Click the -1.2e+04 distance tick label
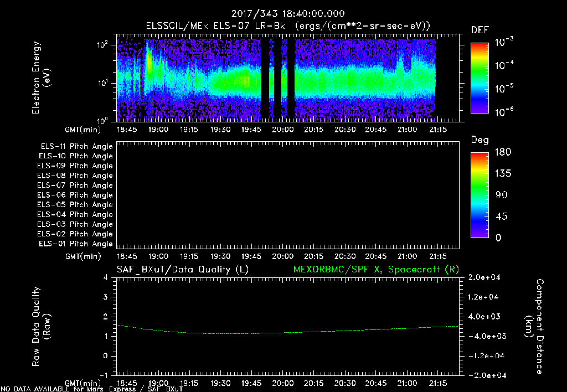This screenshot has height=392, width=567. pyautogui.click(x=486, y=356)
